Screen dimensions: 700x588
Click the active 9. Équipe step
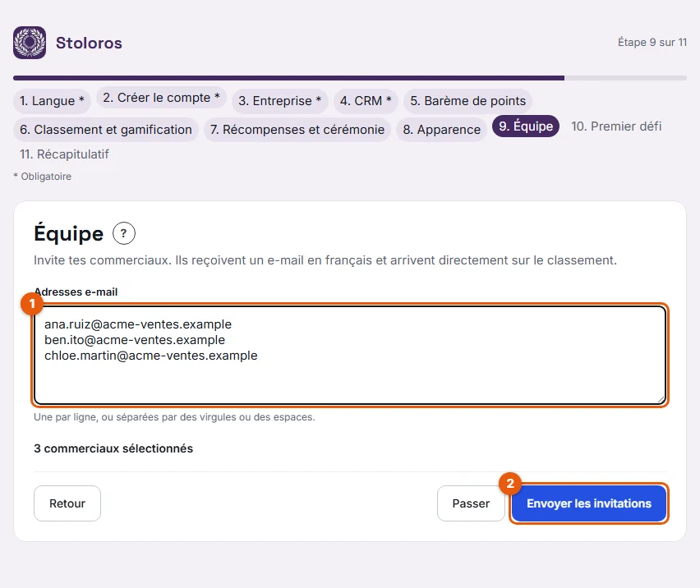point(526,126)
